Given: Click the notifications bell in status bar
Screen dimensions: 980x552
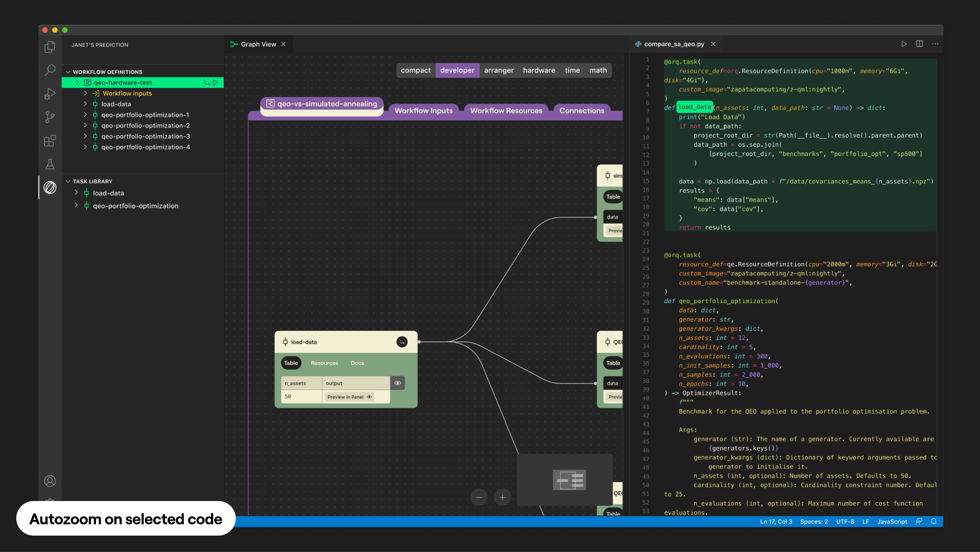Looking at the screenshot, I should pyautogui.click(x=934, y=522).
